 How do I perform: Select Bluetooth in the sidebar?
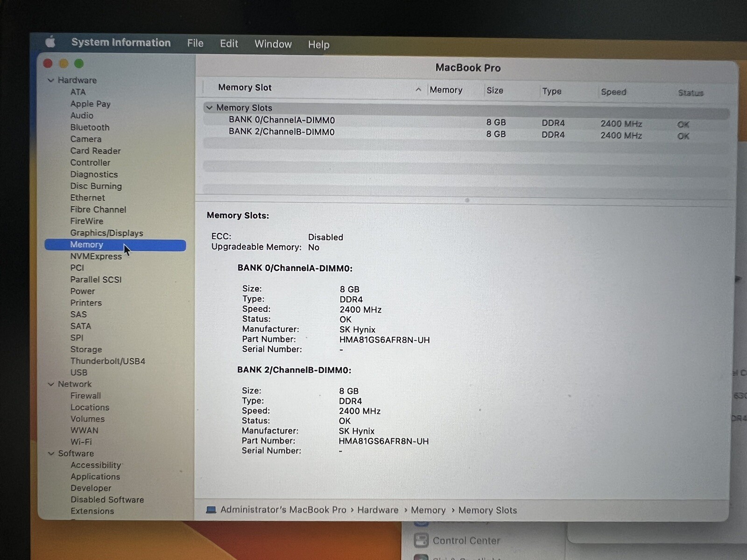tap(90, 127)
